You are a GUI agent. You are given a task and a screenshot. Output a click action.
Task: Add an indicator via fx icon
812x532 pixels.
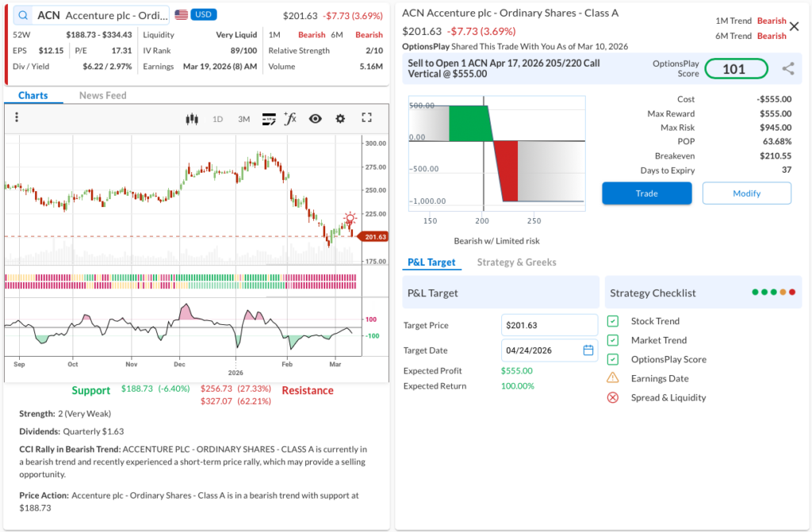[x=290, y=119]
